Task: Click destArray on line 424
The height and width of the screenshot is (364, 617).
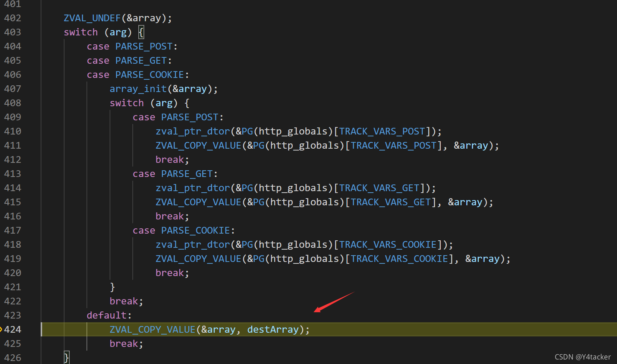Action: [x=273, y=329]
